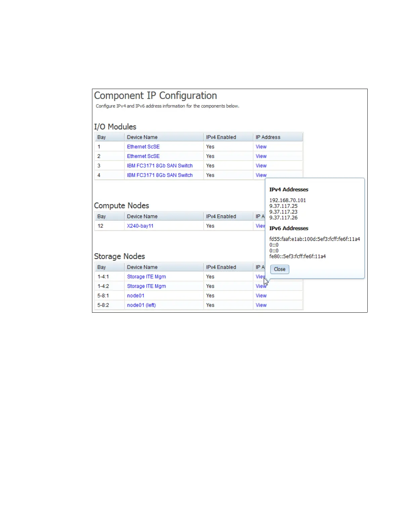Open IBM FC3171 SAN Switch in bay 3
Screen dimensions: 411x532
pyautogui.click(x=160, y=166)
